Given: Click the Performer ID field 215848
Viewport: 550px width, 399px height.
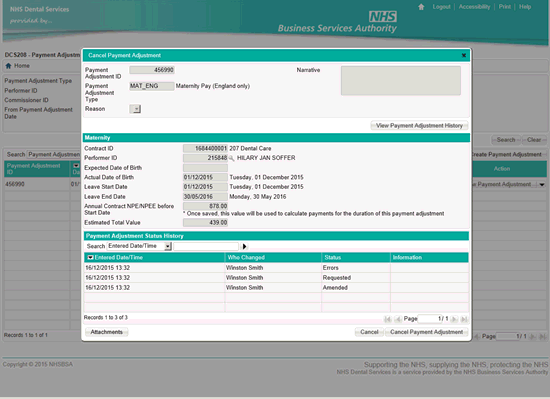Looking at the screenshot, I should pyautogui.click(x=205, y=158).
